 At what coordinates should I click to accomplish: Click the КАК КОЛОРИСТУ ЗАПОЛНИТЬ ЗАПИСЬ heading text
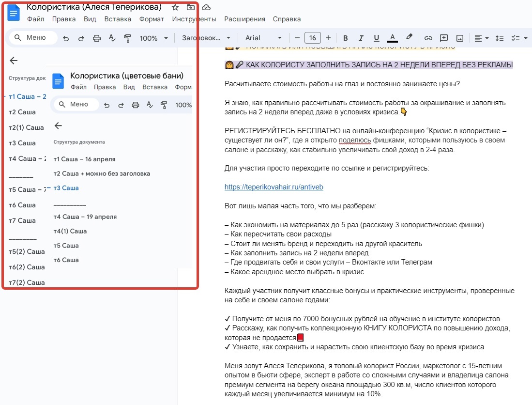379,65
